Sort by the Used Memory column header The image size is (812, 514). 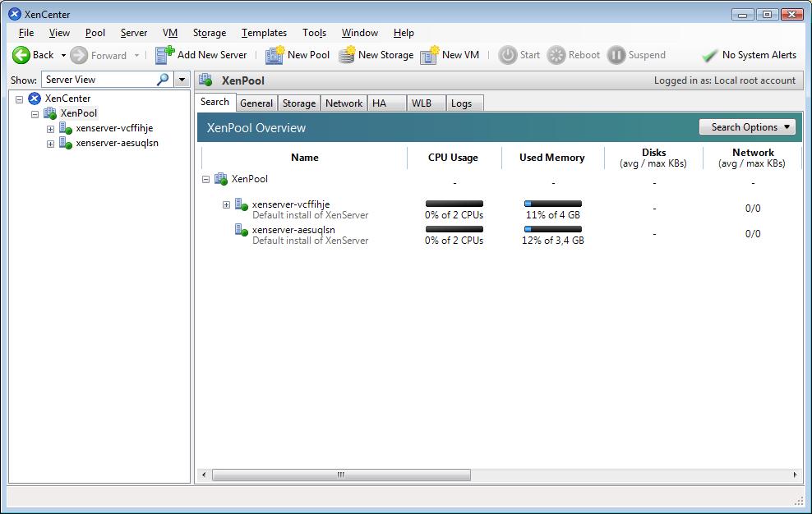tap(552, 158)
